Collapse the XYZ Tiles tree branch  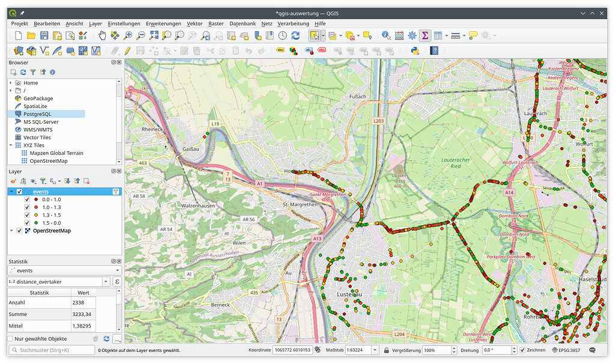11,145
